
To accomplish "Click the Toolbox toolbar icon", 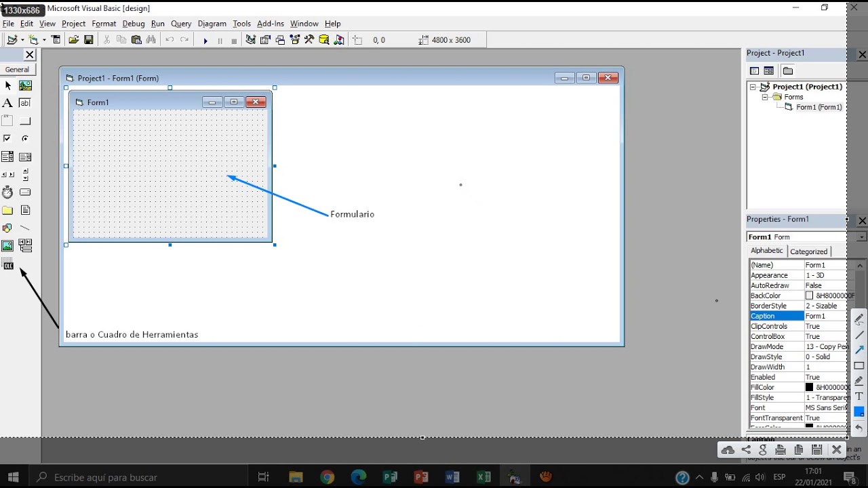I will click(309, 40).
